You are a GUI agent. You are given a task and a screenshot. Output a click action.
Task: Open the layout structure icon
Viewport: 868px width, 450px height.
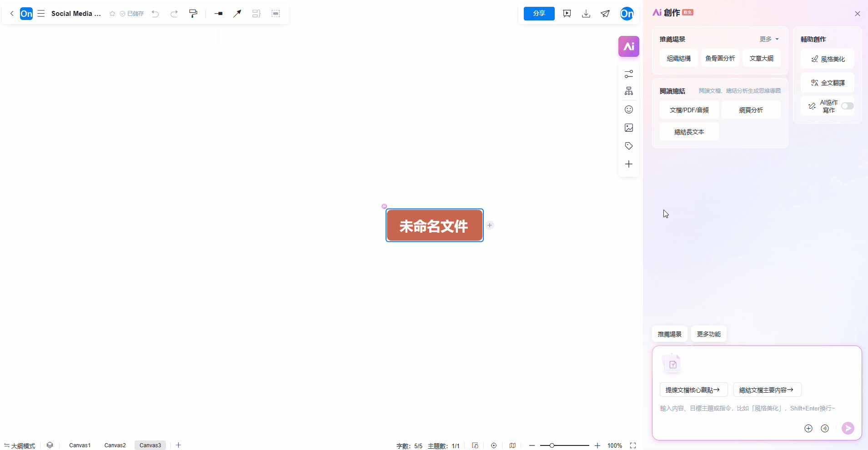tap(629, 91)
